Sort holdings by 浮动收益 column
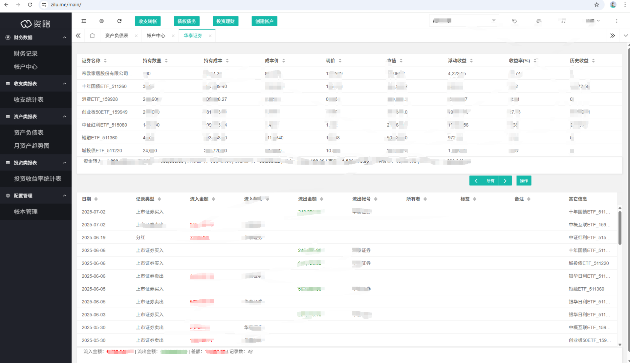Image resolution: width=630 pixels, height=364 pixels. (471, 61)
